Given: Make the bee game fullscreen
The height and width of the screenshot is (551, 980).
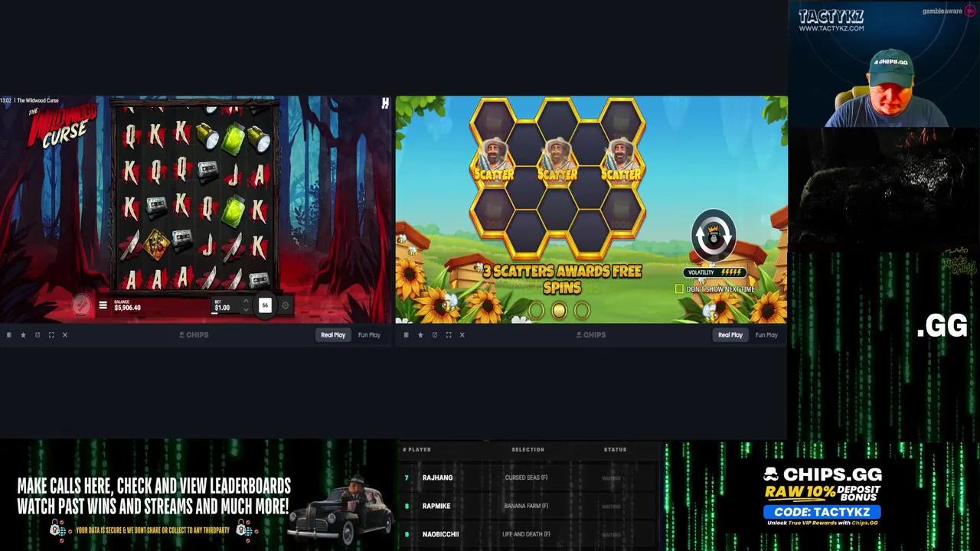Looking at the screenshot, I should (449, 334).
